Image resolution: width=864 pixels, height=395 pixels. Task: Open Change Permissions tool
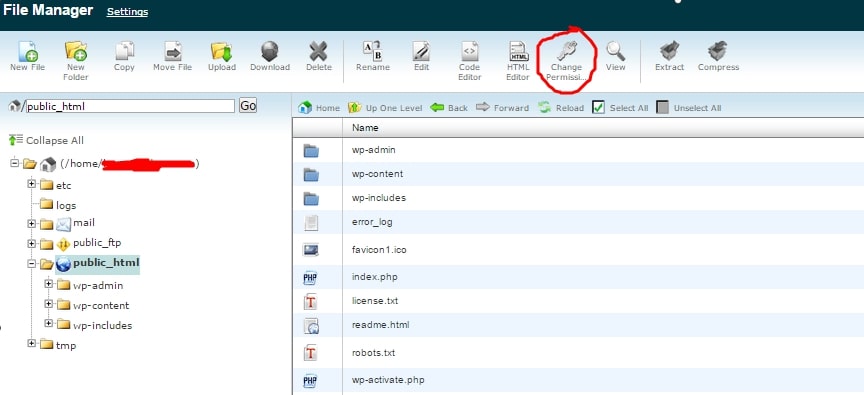point(566,61)
